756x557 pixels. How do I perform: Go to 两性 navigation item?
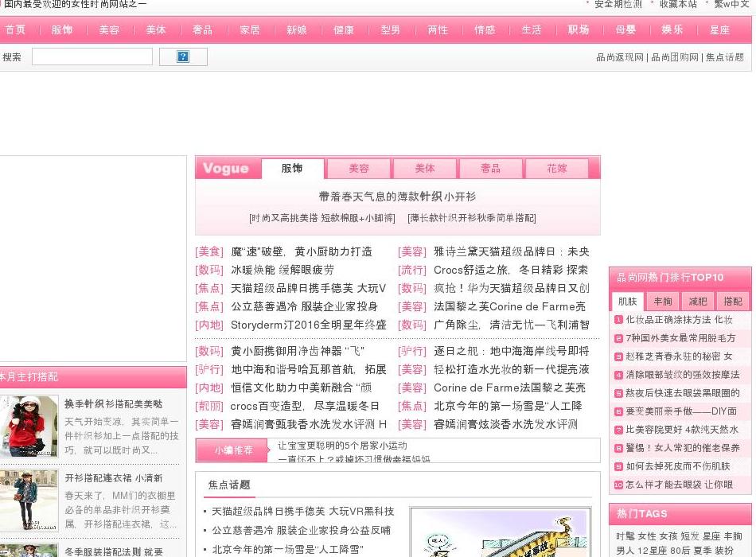[438, 30]
